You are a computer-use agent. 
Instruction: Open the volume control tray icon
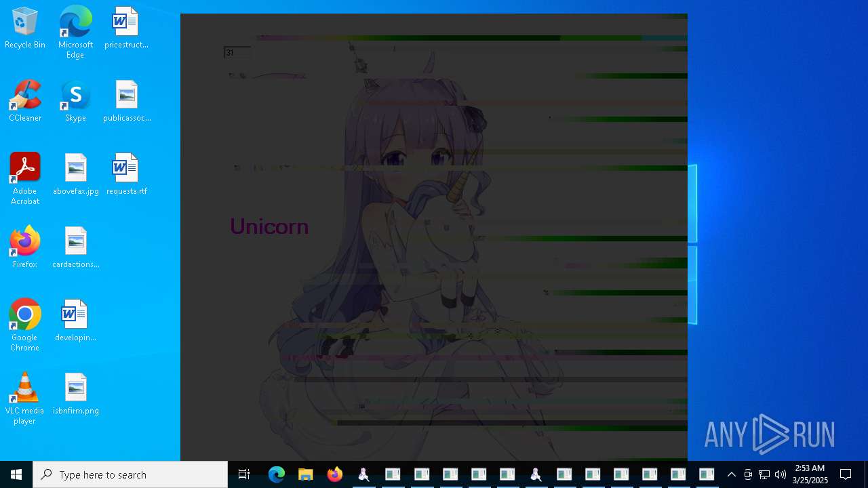click(x=781, y=474)
